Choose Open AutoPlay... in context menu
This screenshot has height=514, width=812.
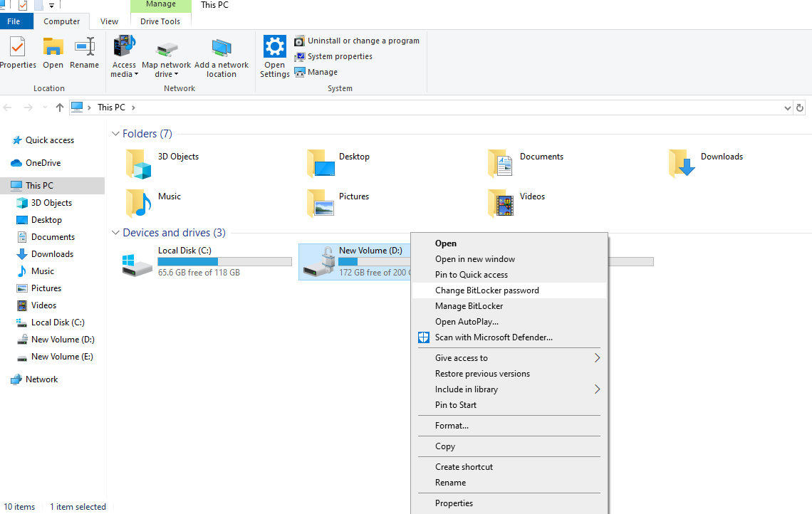tap(509, 322)
